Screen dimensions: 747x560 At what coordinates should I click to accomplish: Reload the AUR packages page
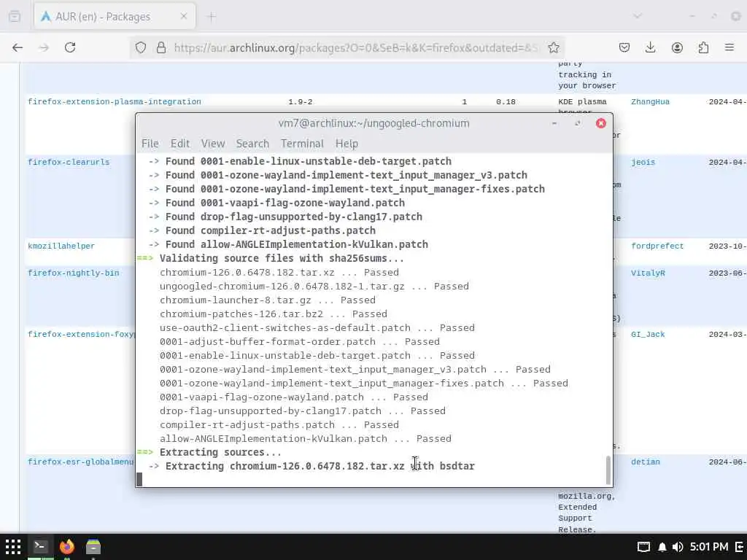(70, 47)
